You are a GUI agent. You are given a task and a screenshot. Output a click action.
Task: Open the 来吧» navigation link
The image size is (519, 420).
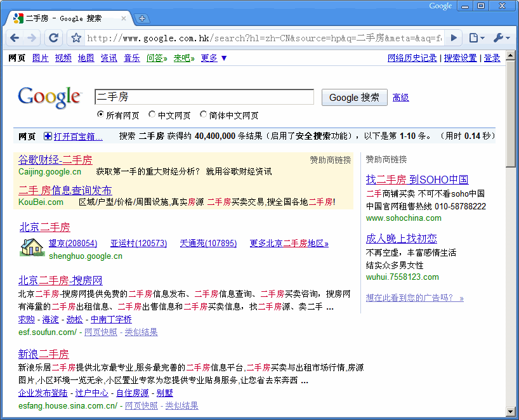(184, 58)
